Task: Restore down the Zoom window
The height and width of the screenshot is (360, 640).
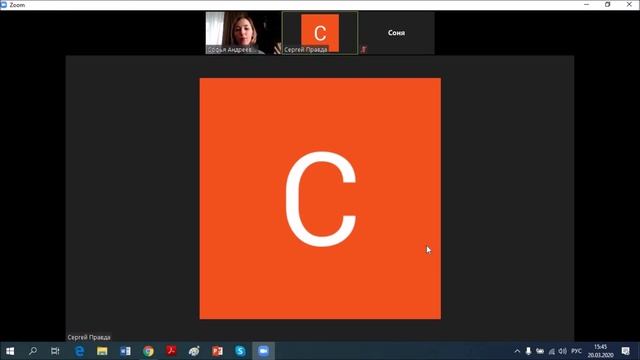Action: coord(608,4)
